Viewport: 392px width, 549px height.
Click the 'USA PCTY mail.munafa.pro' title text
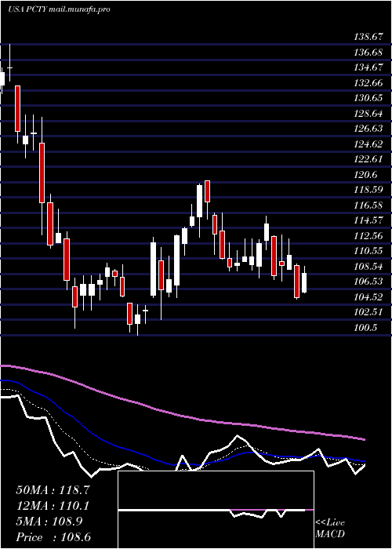pyautogui.click(x=59, y=9)
